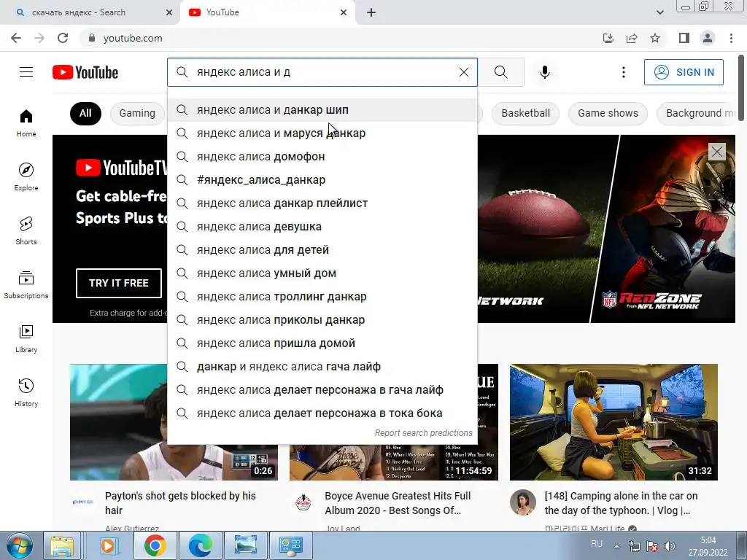This screenshot has height=560, width=747.
Task: Click TRY IT FREE button
Action: coord(119,283)
